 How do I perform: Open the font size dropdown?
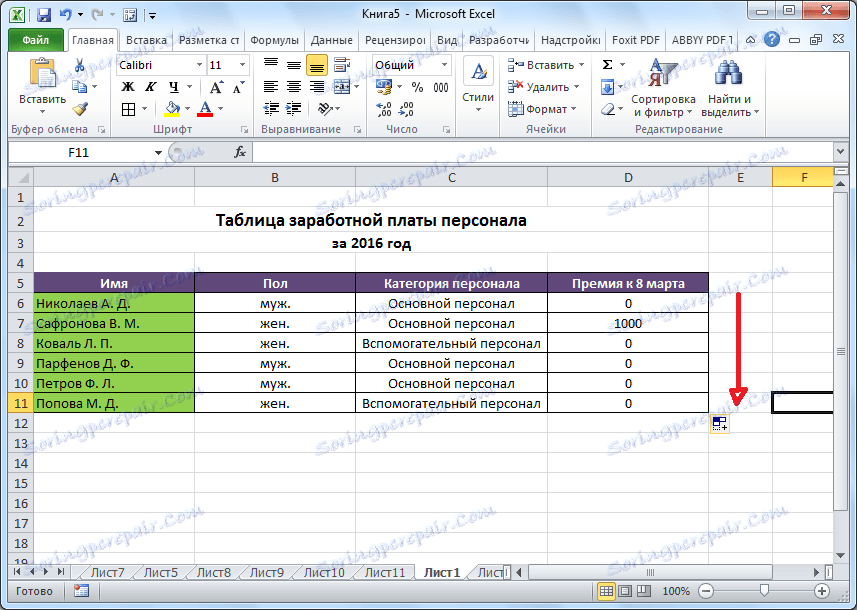[x=240, y=64]
